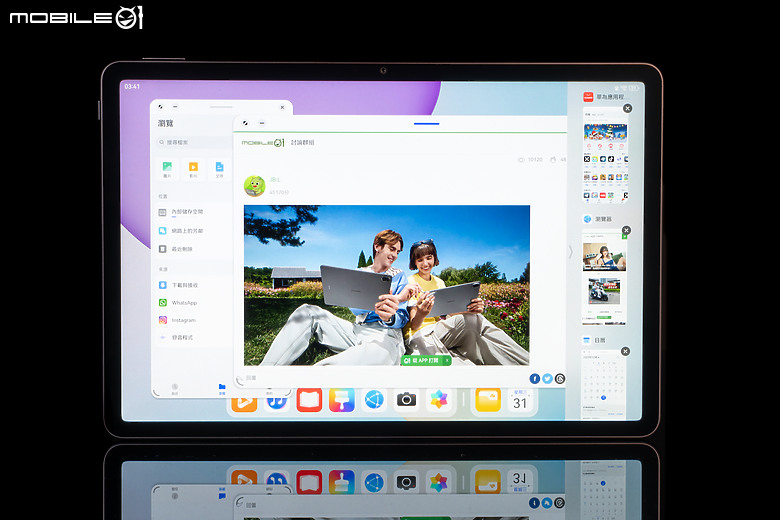This screenshot has height=520, width=780.
Task: Click the browser globe icon in the sidebar
Action: pos(587,219)
